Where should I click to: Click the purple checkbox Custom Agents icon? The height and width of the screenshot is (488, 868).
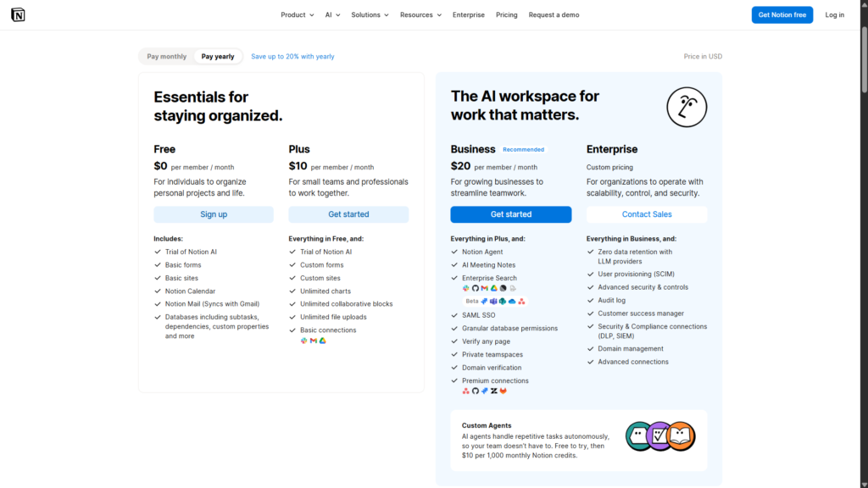[x=659, y=436]
